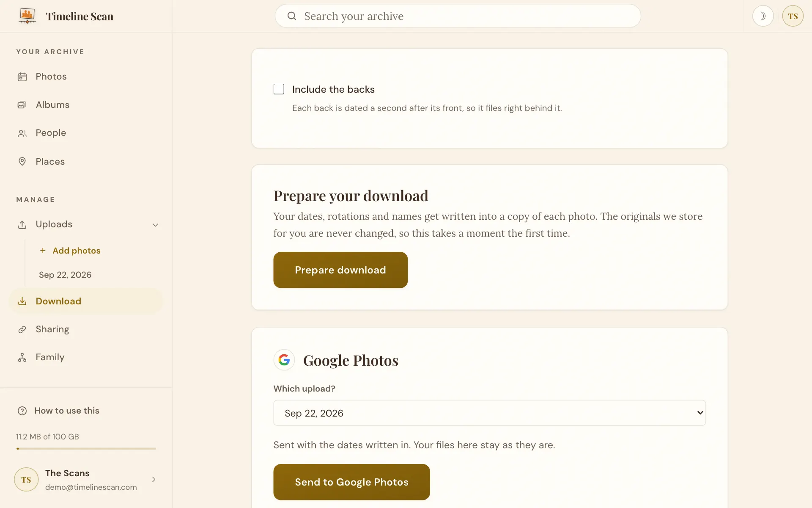The image size is (812, 508).
Task: Enable the Include the backs checkbox
Action: tap(279, 89)
